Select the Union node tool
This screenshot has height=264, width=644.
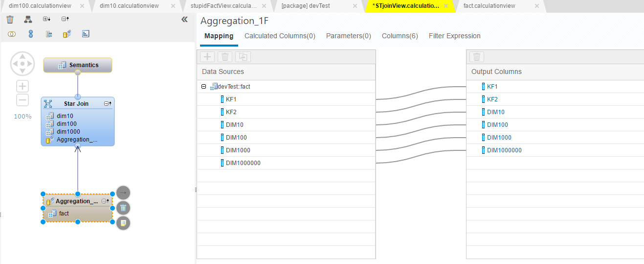[x=31, y=34]
